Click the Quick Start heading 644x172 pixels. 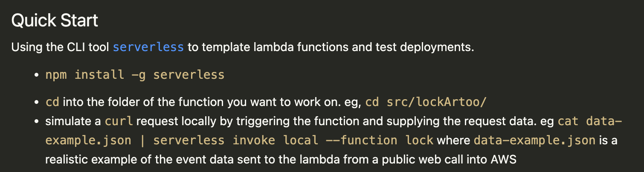point(55,20)
